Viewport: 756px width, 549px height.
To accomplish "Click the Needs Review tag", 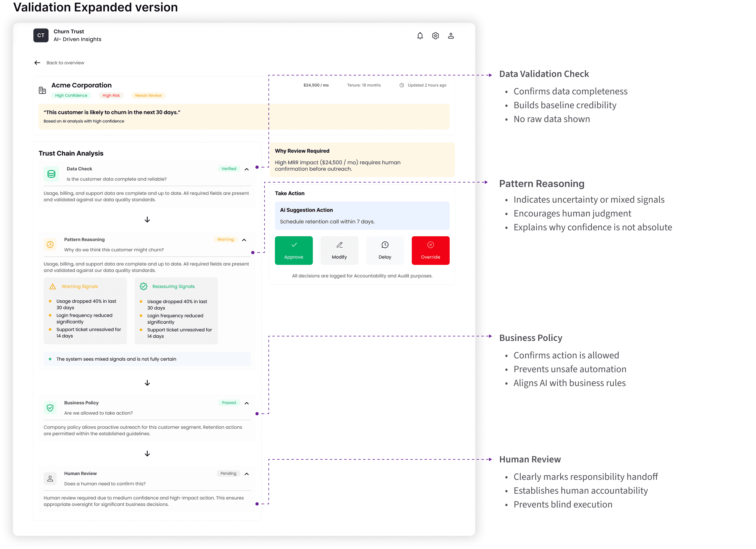I will point(148,95).
